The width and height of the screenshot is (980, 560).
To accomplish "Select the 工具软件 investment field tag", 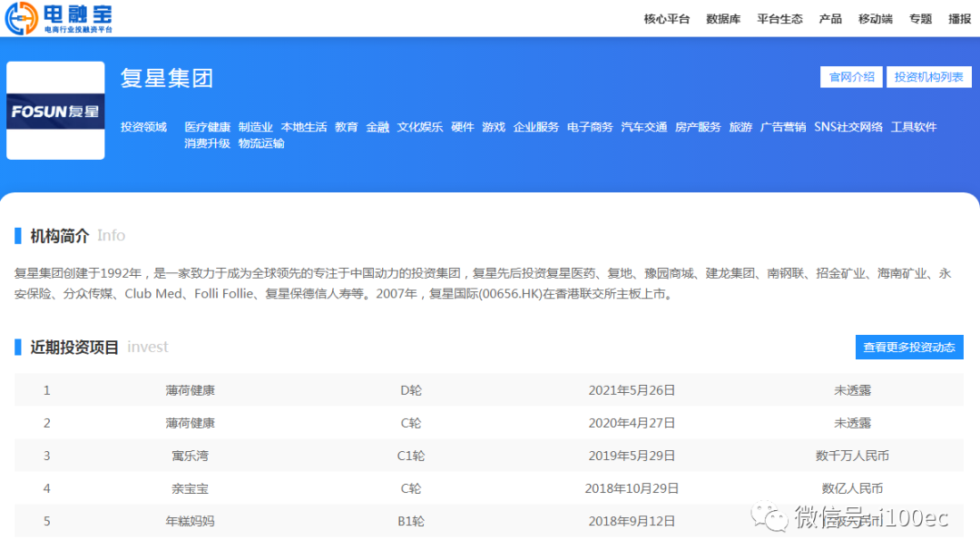I will (914, 127).
